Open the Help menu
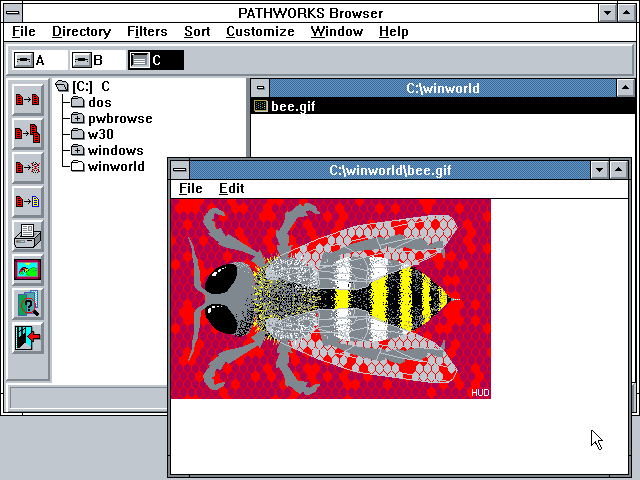Image resolution: width=640 pixels, height=480 pixels. 393,31
